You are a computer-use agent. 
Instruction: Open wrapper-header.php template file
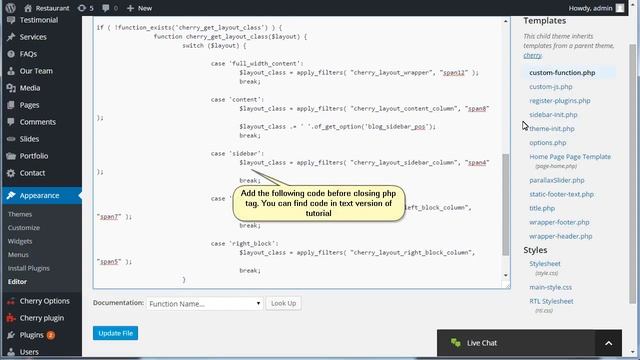[x=560, y=236]
